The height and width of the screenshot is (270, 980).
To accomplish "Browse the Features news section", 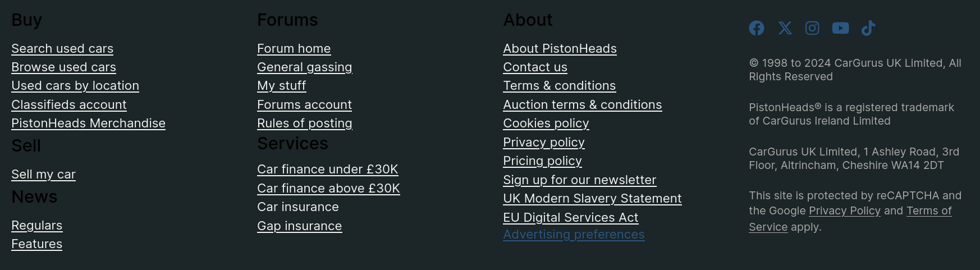I will click(x=36, y=244).
